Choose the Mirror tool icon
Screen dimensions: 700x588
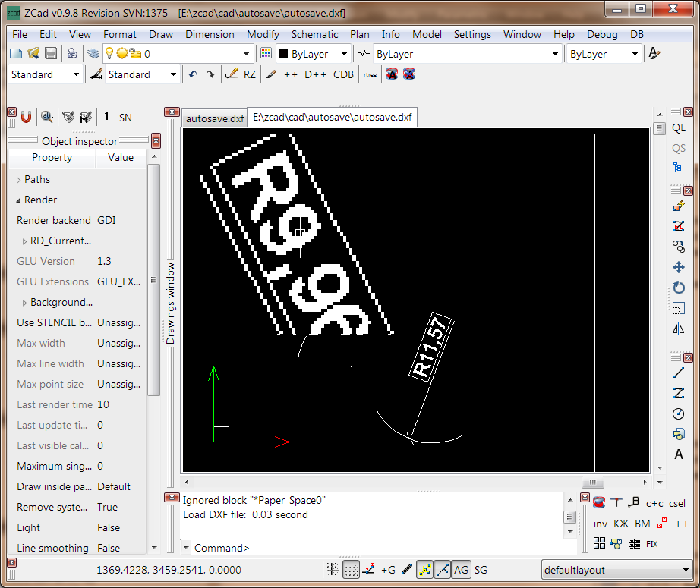[x=678, y=329]
